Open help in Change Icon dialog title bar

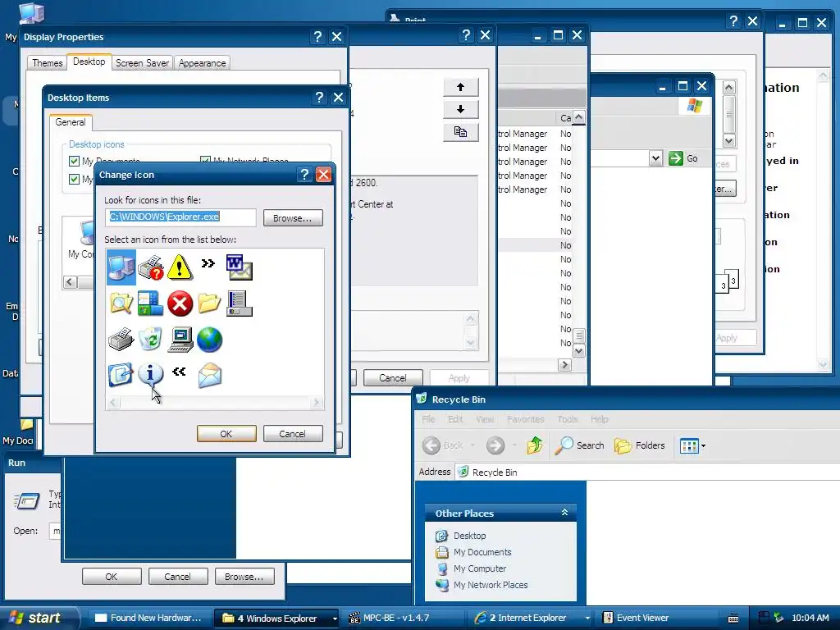point(304,174)
